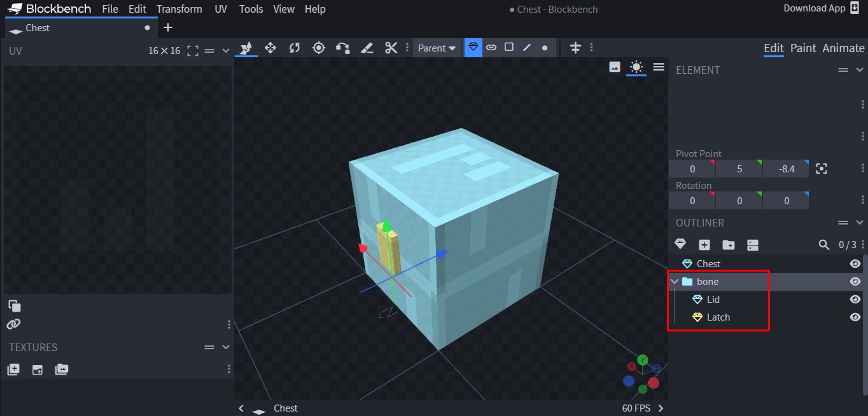Open the Edit menu
Screen dimensions: 868x416
pos(137,9)
